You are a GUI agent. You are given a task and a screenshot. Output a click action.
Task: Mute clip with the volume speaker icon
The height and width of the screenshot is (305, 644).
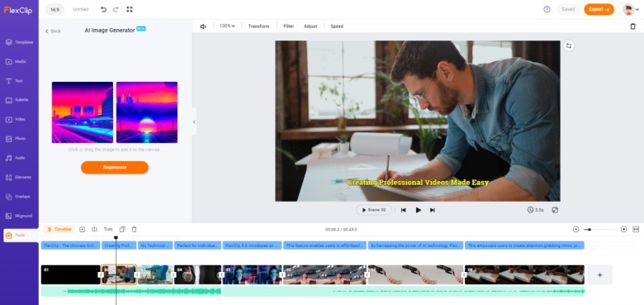[203, 26]
